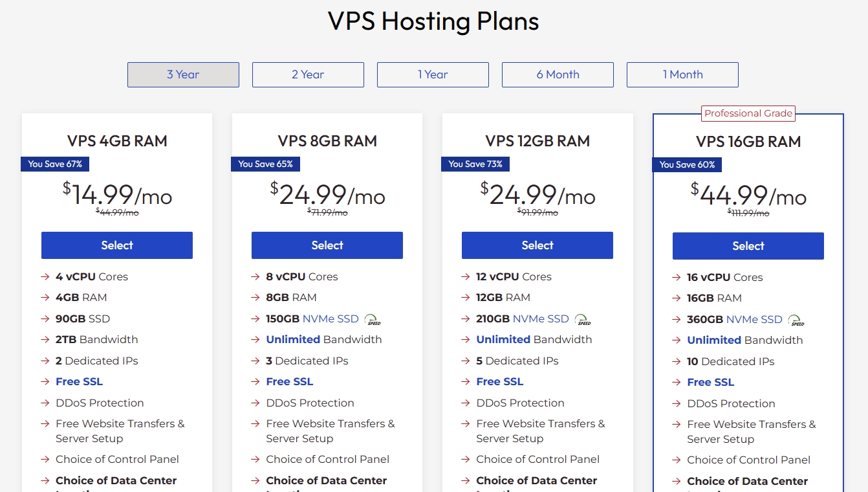The width and height of the screenshot is (868, 492).
Task: Pick the 6 Month billing option
Action: (558, 74)
